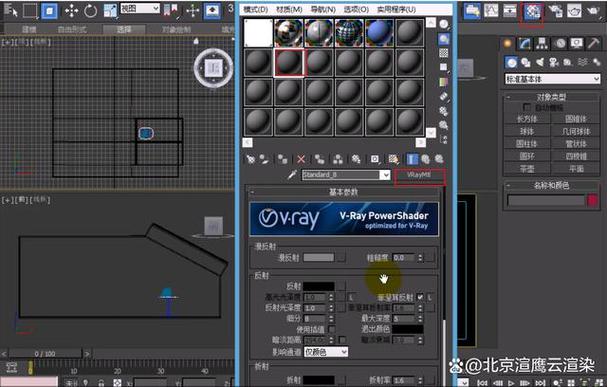
Task: Select the Scale tool icon
Action: pos(110,10)
